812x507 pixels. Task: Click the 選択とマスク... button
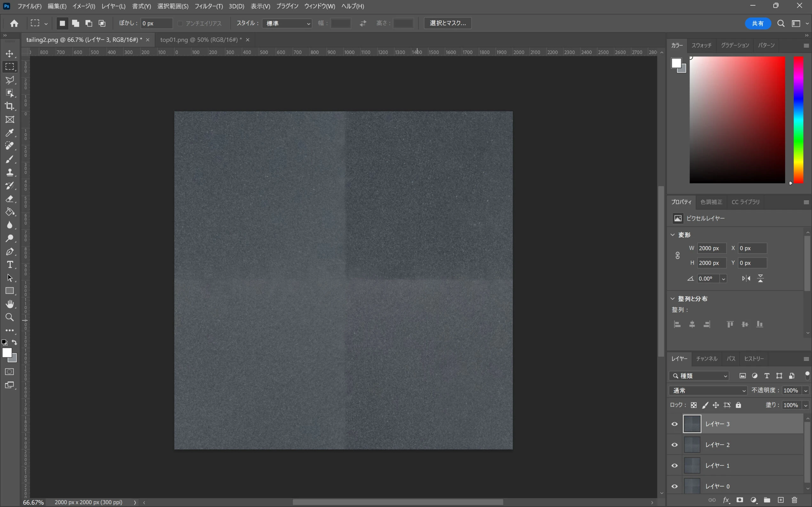pyautogui.click(x=448, y=23)
